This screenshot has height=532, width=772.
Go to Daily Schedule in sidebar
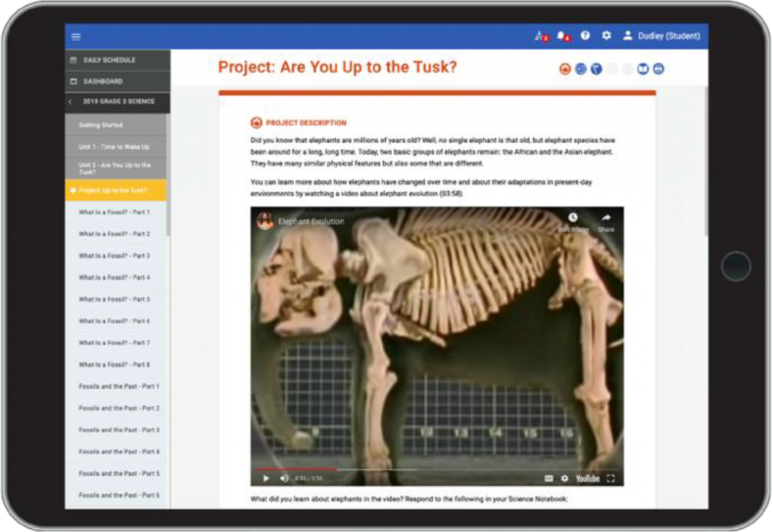click(x=109, y=60)
